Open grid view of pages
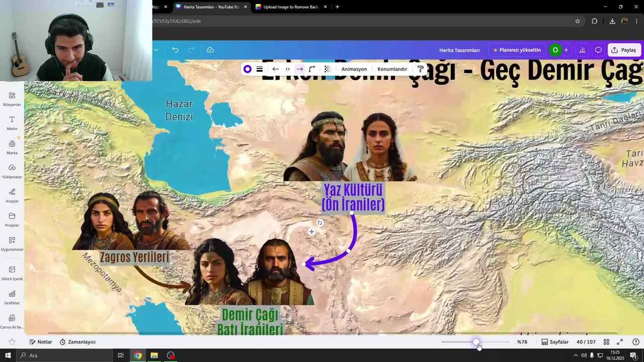 [x=607, y=342]
